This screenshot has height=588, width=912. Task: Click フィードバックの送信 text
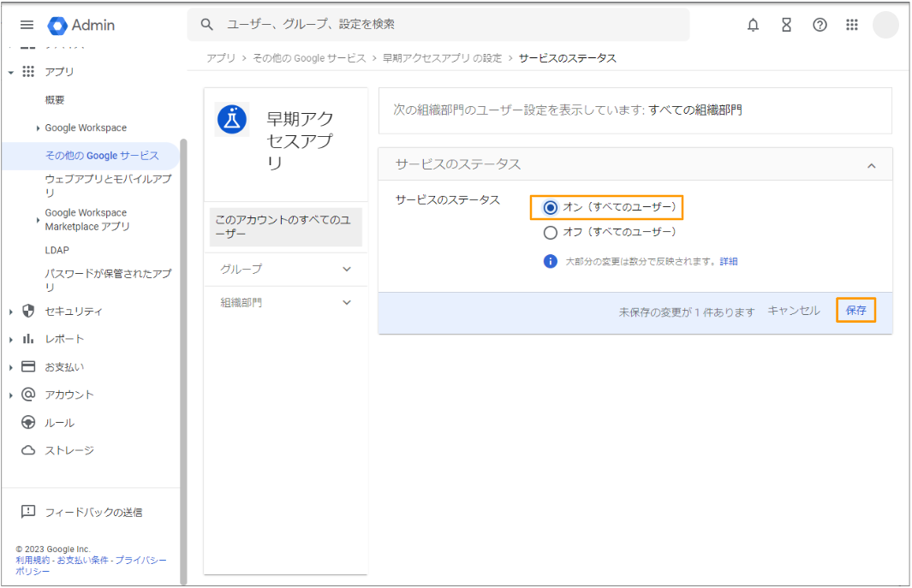[93, 513]
